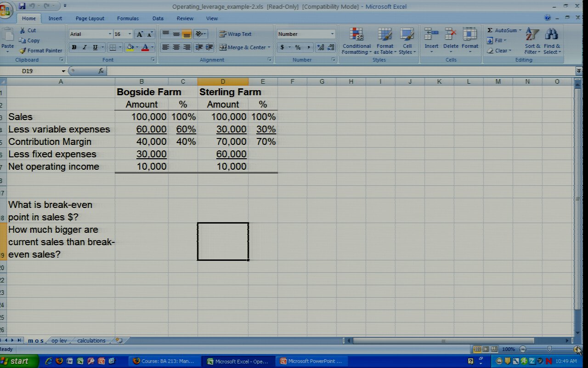The height and width of the screenshot is (368, 588).
Task: Open the Number format dropdown
Action: pyautogui.click(x=332, y=34)
